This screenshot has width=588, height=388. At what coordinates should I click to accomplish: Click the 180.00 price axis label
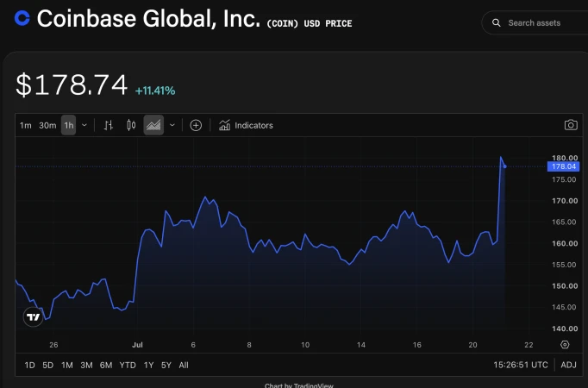(565, 158)
